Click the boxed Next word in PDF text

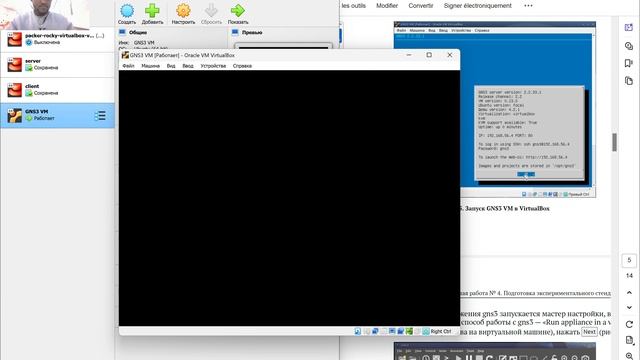(589, 332)
